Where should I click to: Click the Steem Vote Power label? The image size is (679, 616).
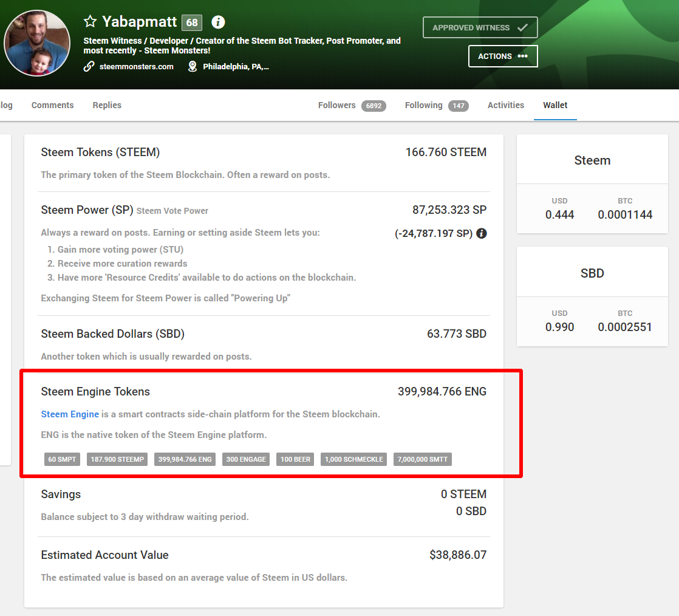coord(172,211)
